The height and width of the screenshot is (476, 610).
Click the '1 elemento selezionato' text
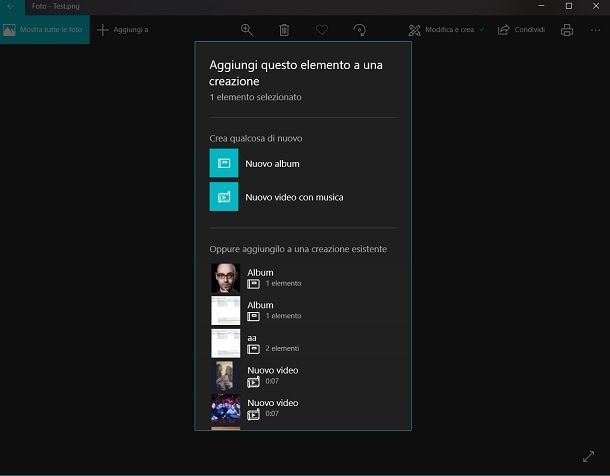pyautogui.click(x=255, y=97)
